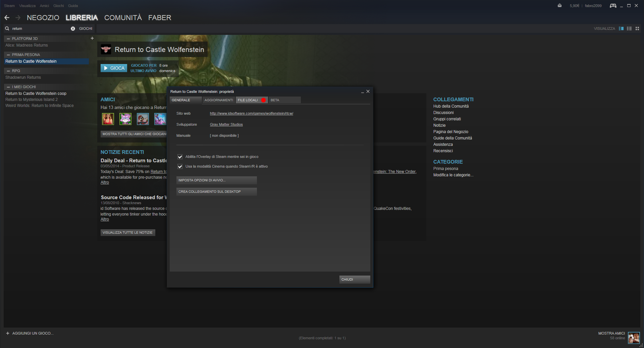The height and width of the screenshot is (348, 644).
Task: Click MOSTRA TUTTI GLI AMICI button
Action: pos(134,134)
